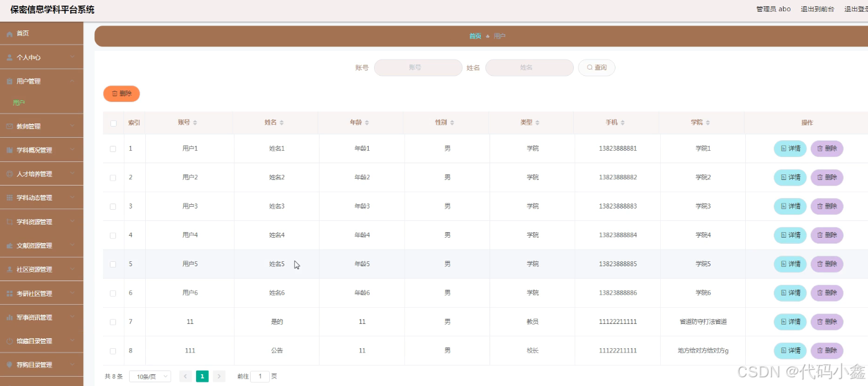Select the 用户 submenu item
Screen dimensions: 868x386
[x=19, y=103]
